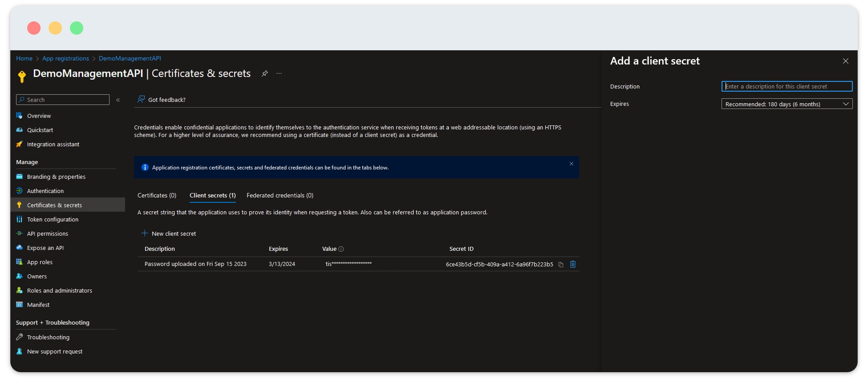
Task: Click the App roles grid icon
Action: click(19, 262)
